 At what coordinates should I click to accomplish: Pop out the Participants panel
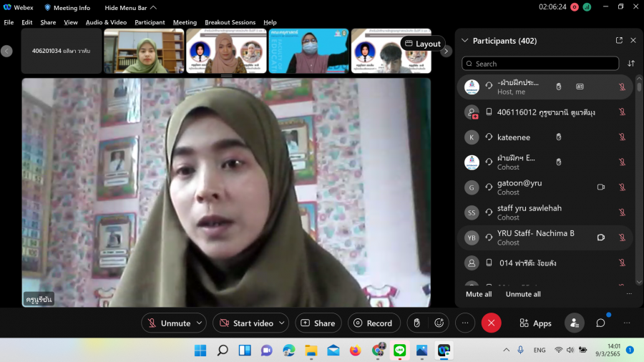point(619,41)
